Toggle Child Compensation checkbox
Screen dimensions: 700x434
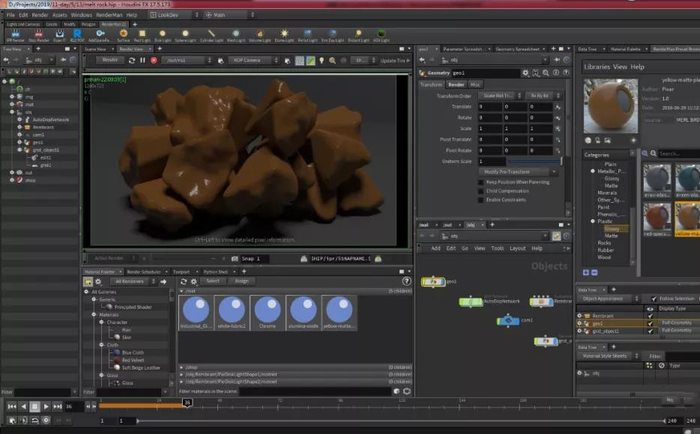(x=481, y=191)
